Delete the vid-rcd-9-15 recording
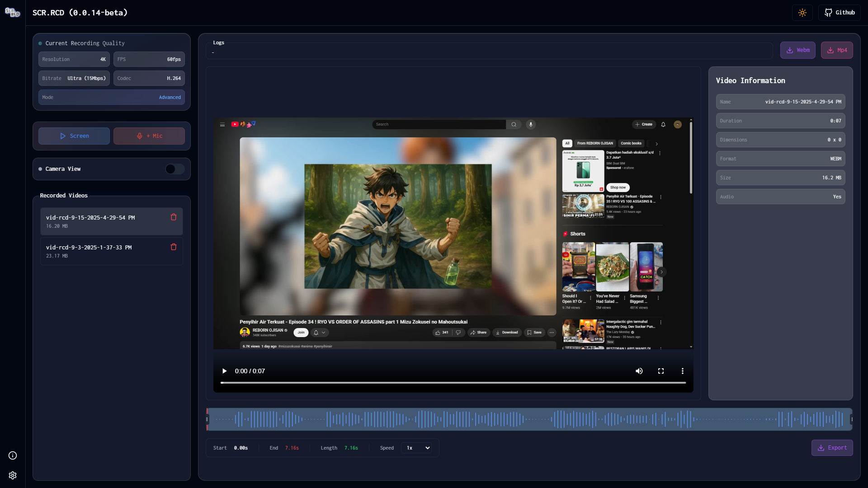Viewport: 868px width, 488px height. [x=173, y=217]
